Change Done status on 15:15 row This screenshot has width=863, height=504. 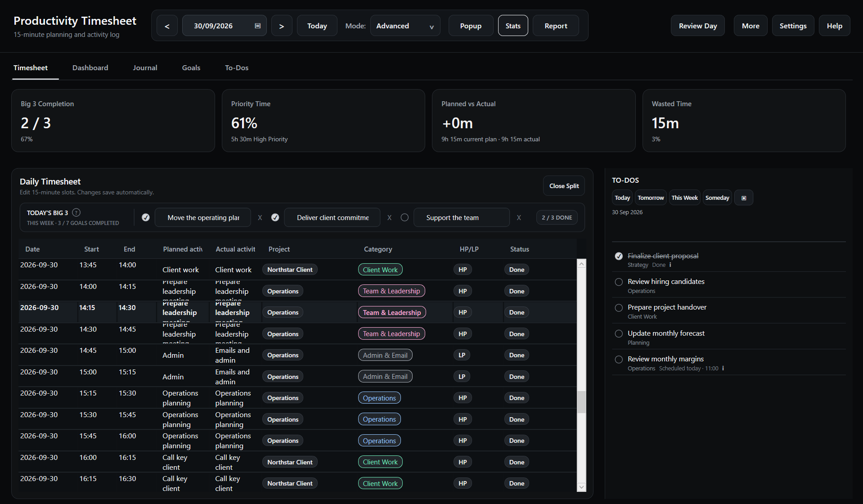click(517, 398)
